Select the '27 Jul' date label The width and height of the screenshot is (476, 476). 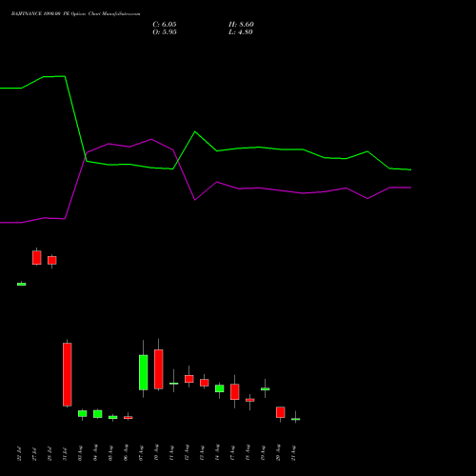coord(34,454)
